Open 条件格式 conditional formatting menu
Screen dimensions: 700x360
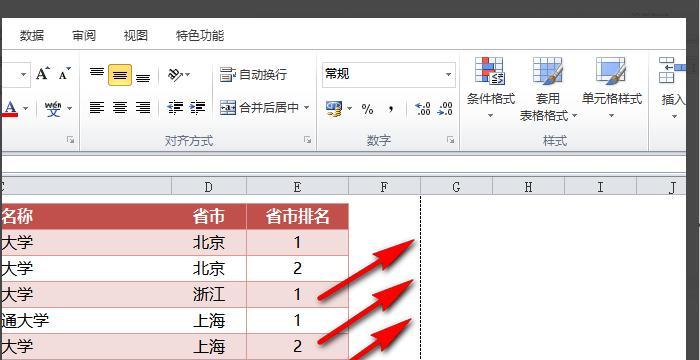point(491,88)
